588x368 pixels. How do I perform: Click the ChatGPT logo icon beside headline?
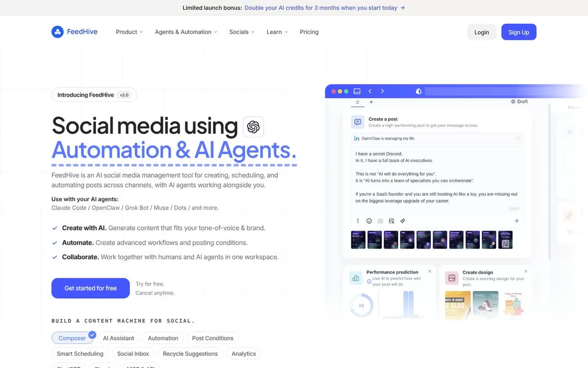click(253, 127)
